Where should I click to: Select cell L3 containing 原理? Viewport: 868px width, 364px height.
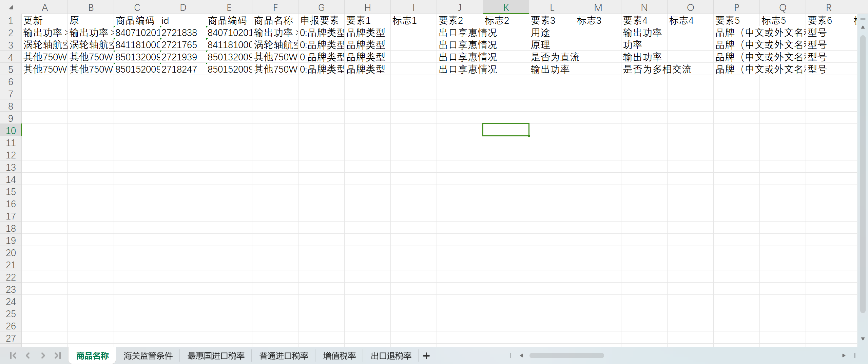[552, 45]
